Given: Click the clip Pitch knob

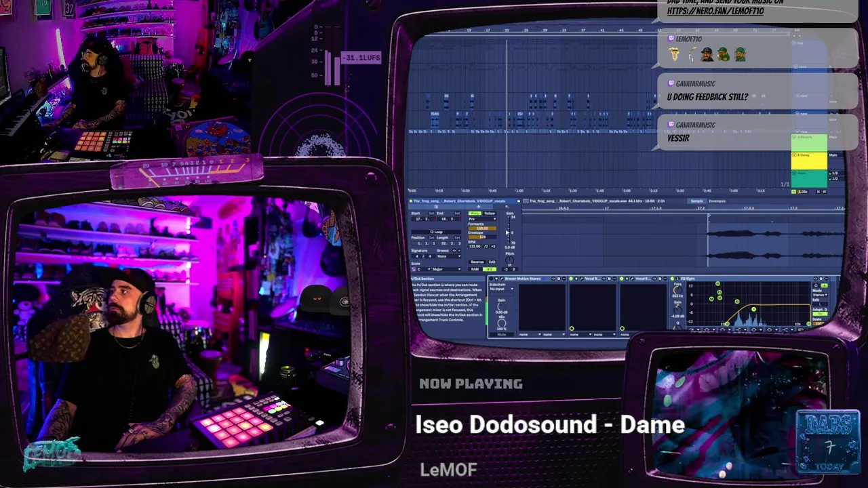Looking at the screenshot, I should [x=509, y=260].
